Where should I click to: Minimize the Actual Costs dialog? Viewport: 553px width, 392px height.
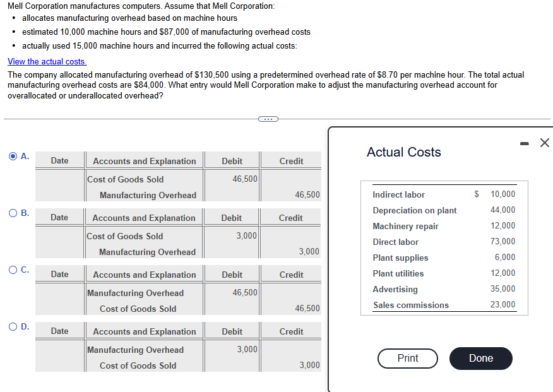coord(525,143)
